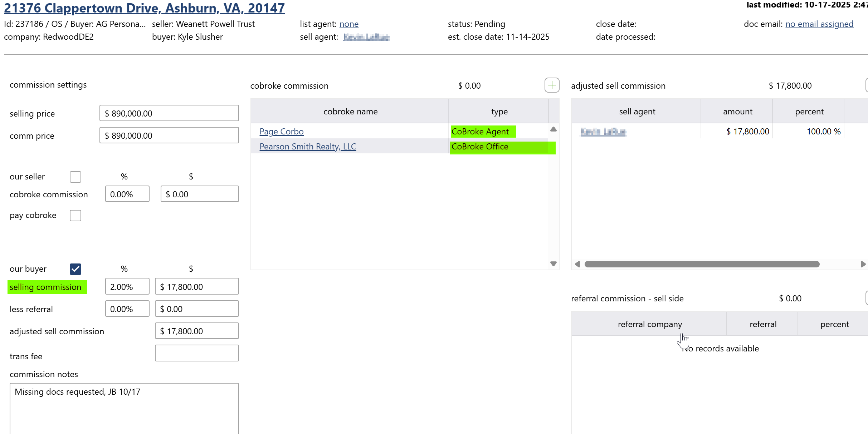Viewport: 868px width, 434px height.
Task: Click list agent none link
Action: pos(348,24)
